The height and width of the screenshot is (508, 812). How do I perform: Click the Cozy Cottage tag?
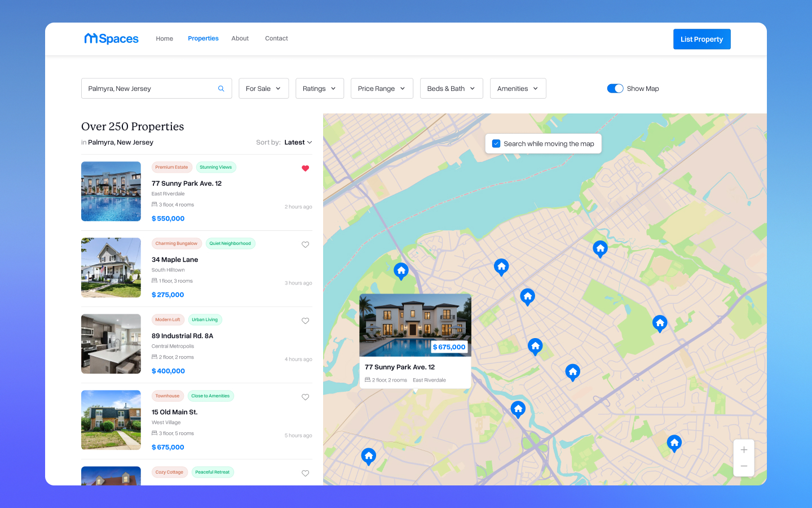[169, 472]
